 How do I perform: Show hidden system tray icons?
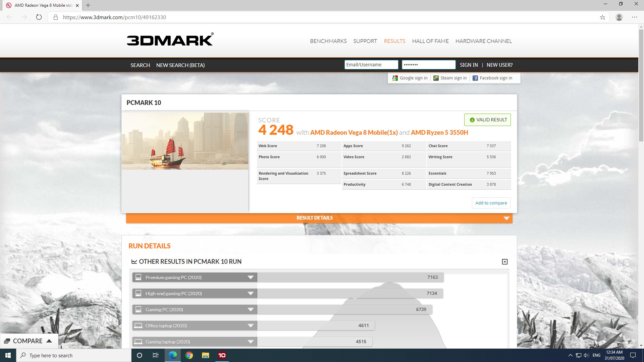pos(570,355)
